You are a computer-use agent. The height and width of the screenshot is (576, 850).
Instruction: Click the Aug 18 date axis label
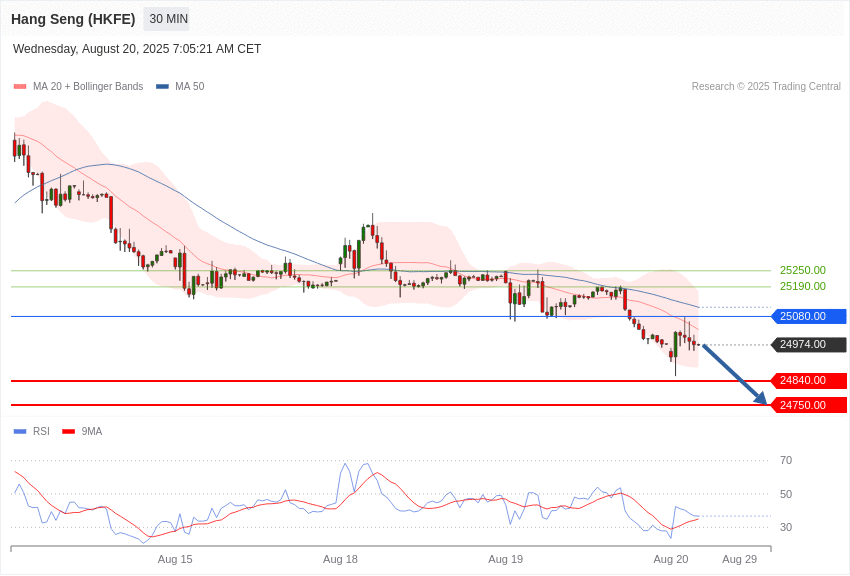[340, 559]
